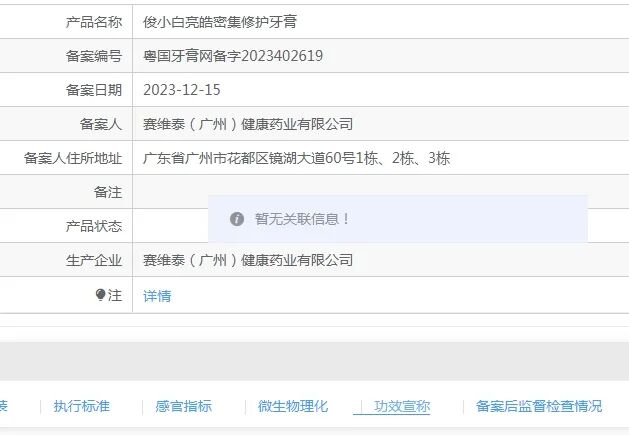Click the lightbulb icon beside 注
The height and width of the screenshot is (435, 629).
(x=100, y=295)
